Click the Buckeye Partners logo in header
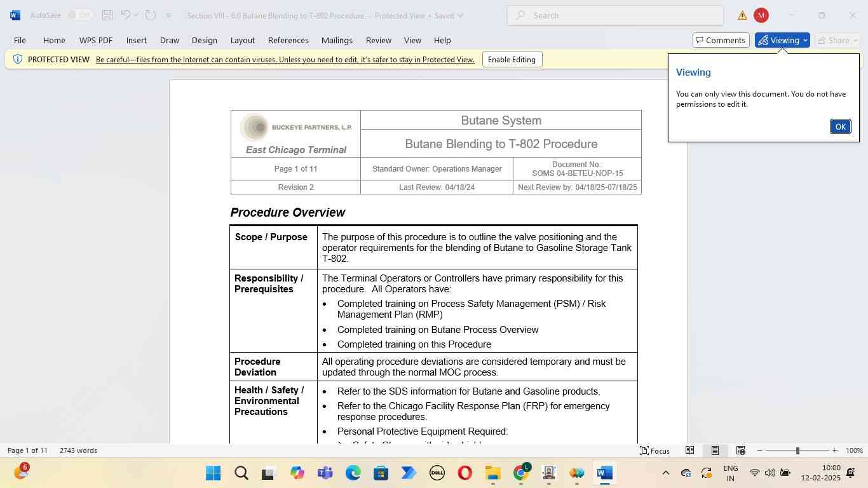Viewport: 868px width, 488px height. coord(296,128)
